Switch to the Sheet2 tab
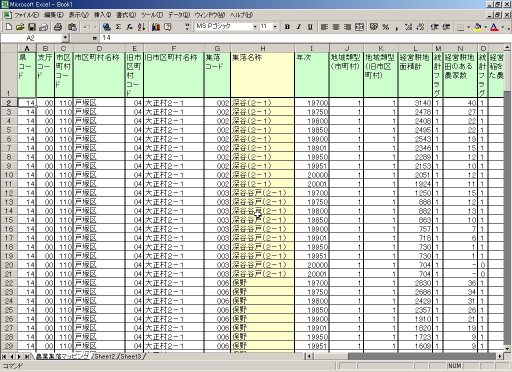The height and width of the screenshot is (372, 512). coord(104,356)
